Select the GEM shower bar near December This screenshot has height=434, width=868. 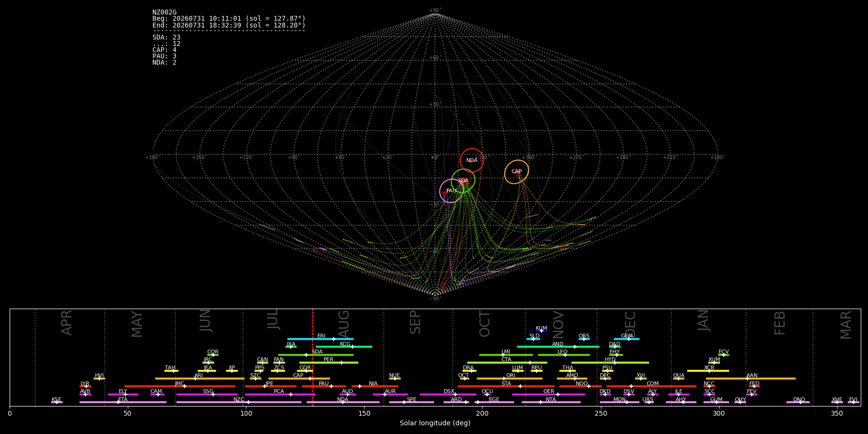(x=626, y=339)
